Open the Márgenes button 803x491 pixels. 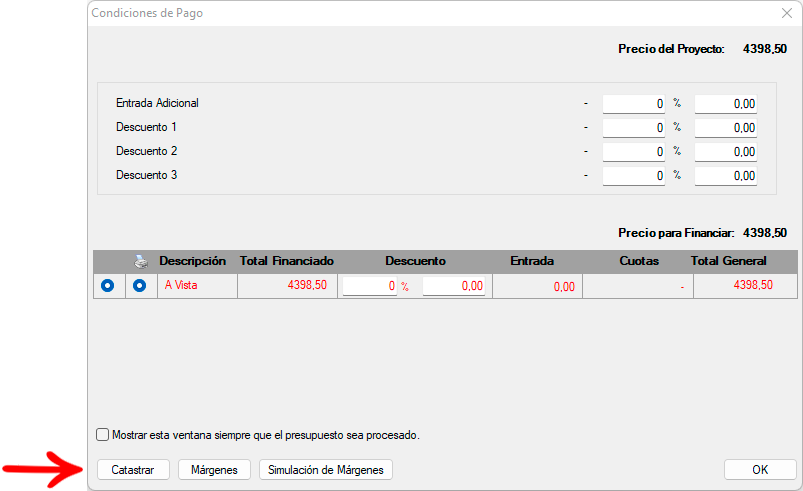pyautogui.click(x=214, y=469)
